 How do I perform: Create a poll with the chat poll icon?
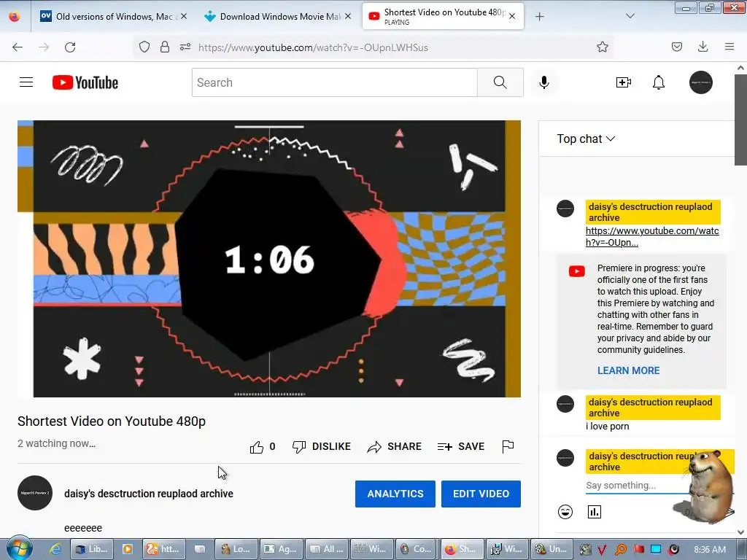594,512
